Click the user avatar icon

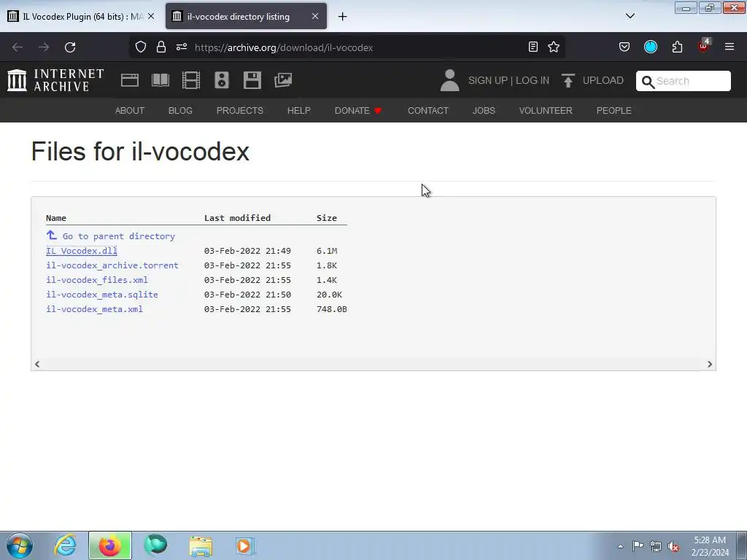pos(449,80)
